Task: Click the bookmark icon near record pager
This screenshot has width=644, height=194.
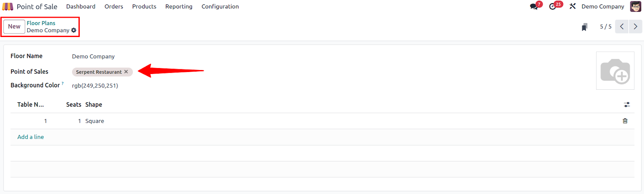Action: tap(584, 27)
